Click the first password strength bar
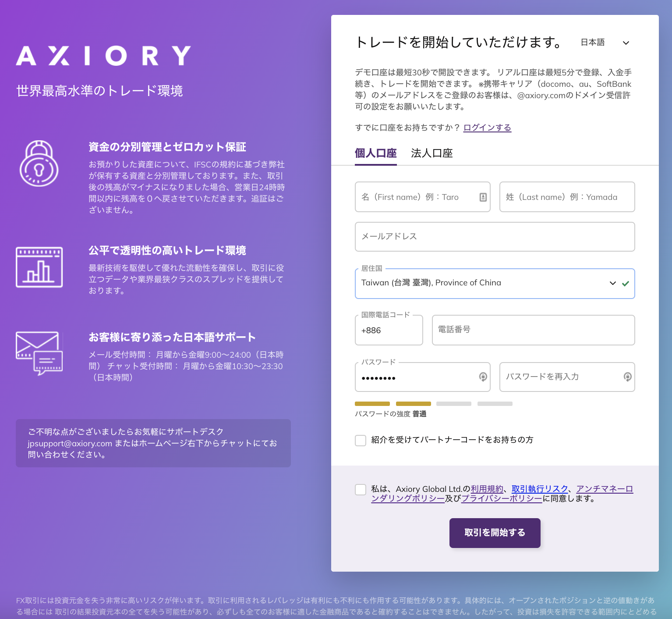The width and height of the screenshot is (672, 619). [372, 404]
